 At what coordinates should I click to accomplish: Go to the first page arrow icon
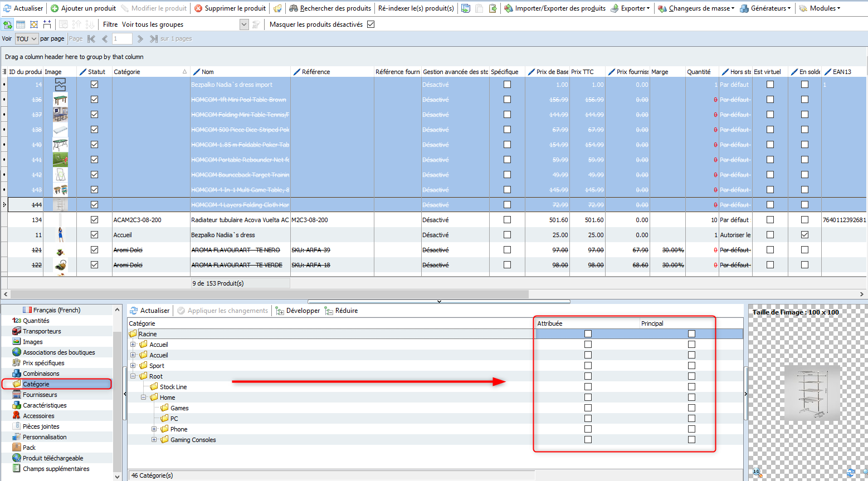91,38
